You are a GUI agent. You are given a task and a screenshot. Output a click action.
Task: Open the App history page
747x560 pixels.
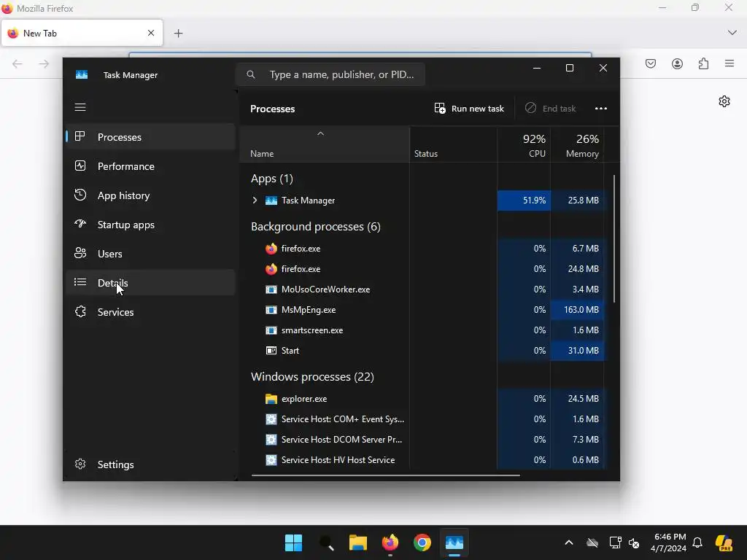point(150,195)
